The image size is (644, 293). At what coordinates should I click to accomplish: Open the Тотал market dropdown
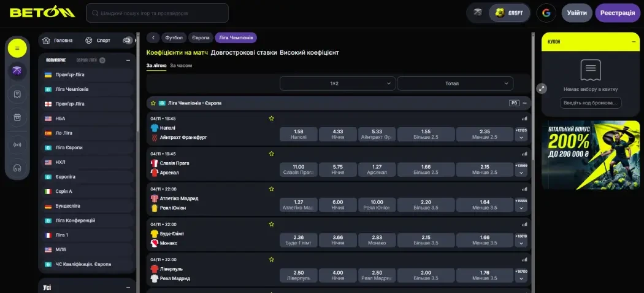pyautogui.click(x=455, y=84)
